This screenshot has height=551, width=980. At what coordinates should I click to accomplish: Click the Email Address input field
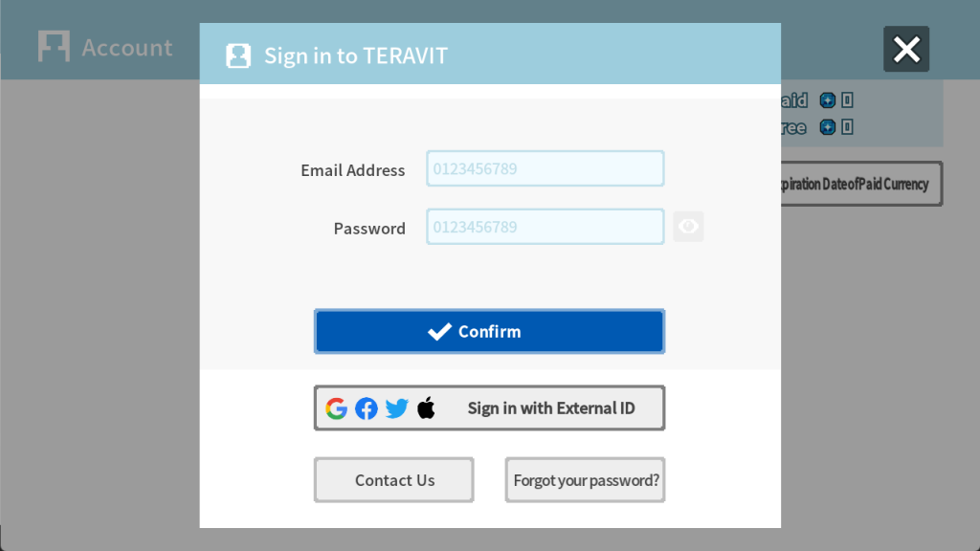pos(545,168)
